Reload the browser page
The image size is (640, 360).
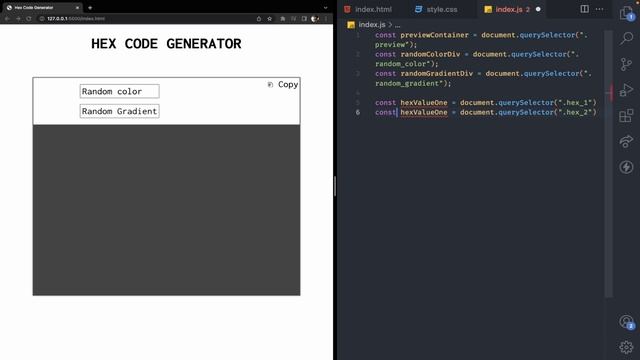[x=29, y=18]
